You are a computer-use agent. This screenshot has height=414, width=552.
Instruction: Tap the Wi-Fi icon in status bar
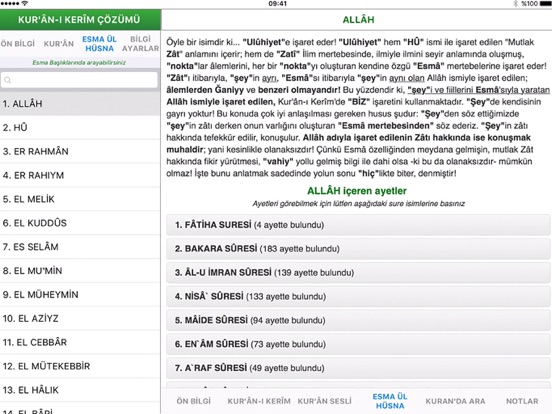click(25, 3)
